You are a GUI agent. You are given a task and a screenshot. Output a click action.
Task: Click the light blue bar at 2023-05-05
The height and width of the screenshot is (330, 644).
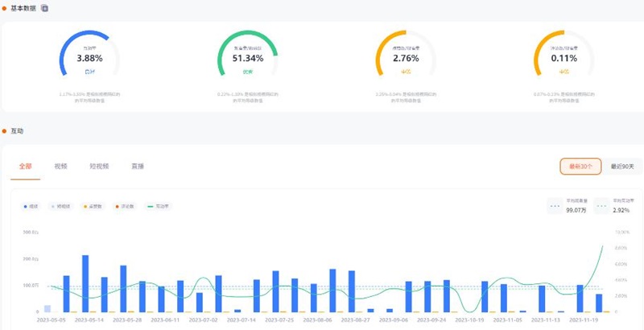pos(47,308)
